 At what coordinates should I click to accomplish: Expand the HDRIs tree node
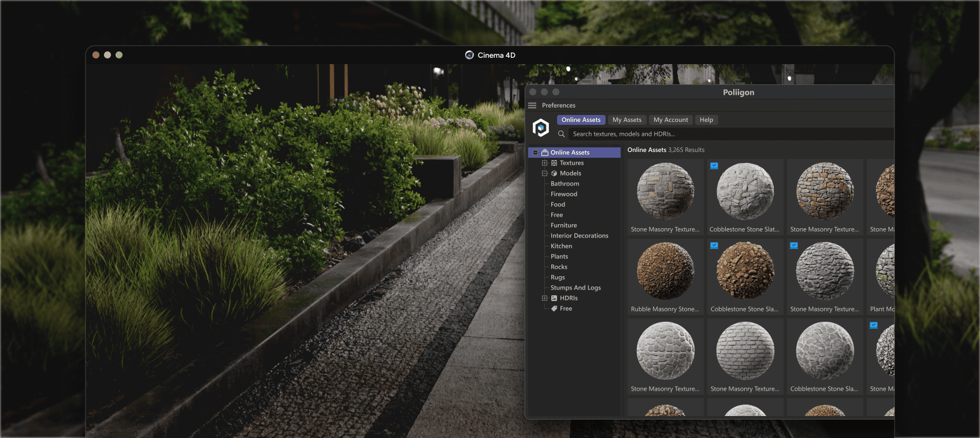pos(544,298)
